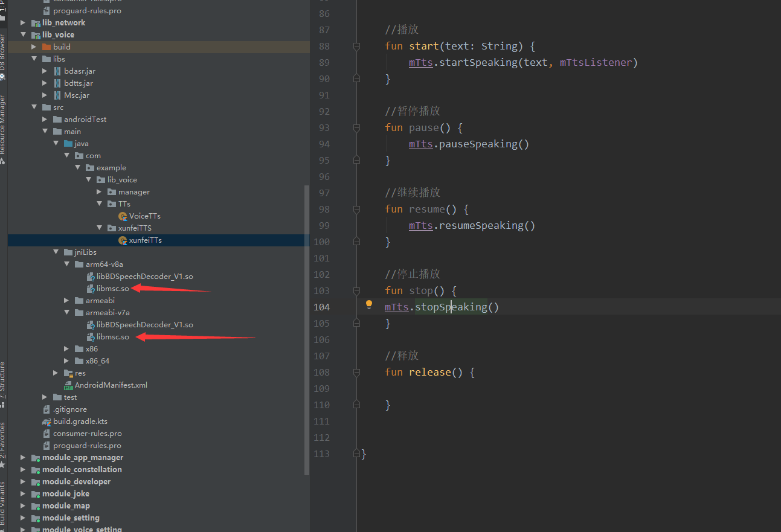Select module_setting module
781x532 pixels.
(x=71, y=518)
